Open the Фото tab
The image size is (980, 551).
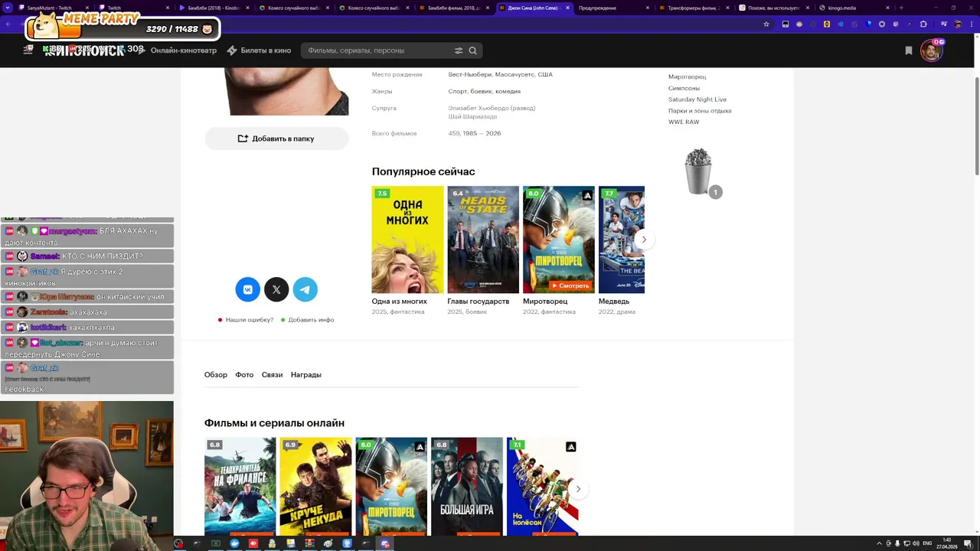(244, 374)
